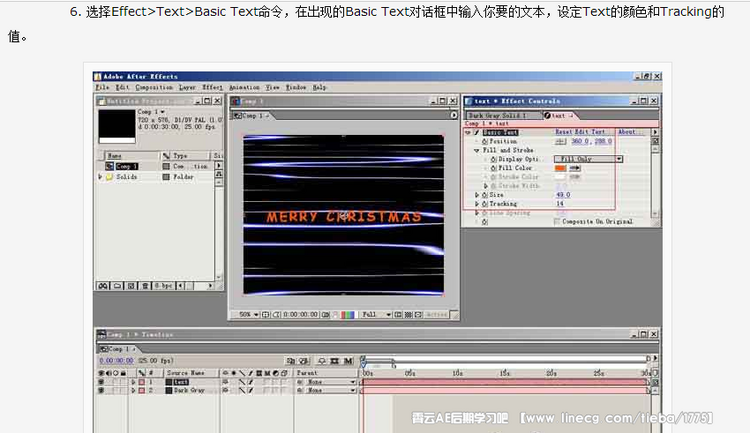This screenshot has width=750, height=433.
Task: Open the Composition menu
Action: 154,87
